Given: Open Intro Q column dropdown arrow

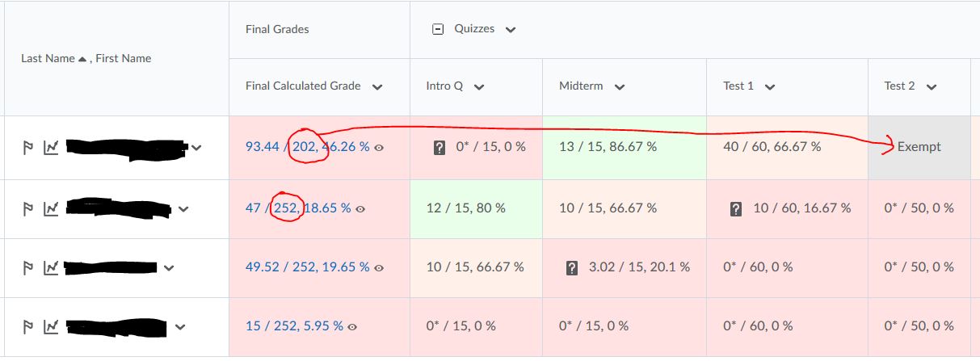Looking at the screenshot, I should point(479,87).
